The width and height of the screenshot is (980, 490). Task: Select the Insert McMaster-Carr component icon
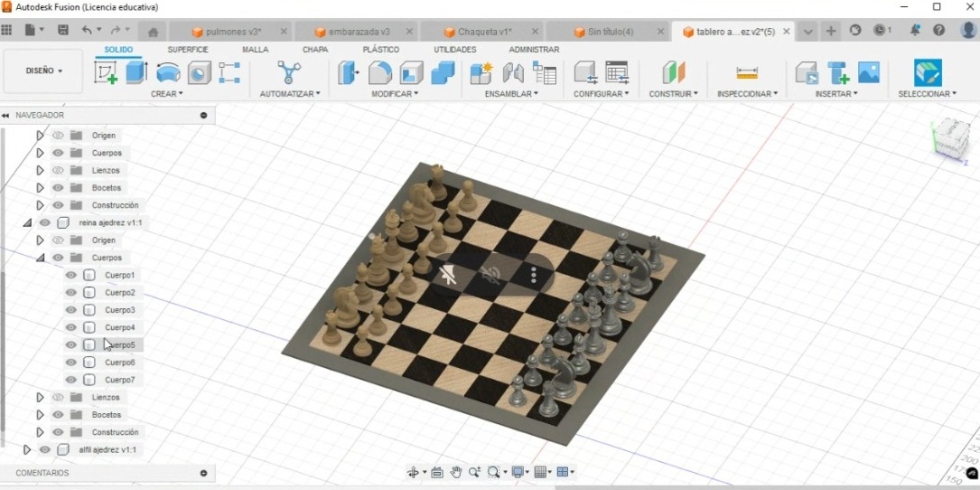[838, 72]
